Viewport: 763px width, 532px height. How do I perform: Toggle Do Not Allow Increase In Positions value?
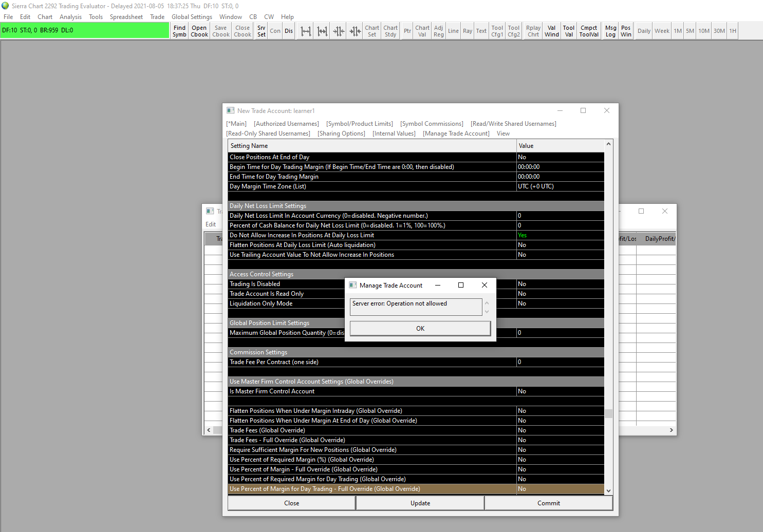pos(560,235)
